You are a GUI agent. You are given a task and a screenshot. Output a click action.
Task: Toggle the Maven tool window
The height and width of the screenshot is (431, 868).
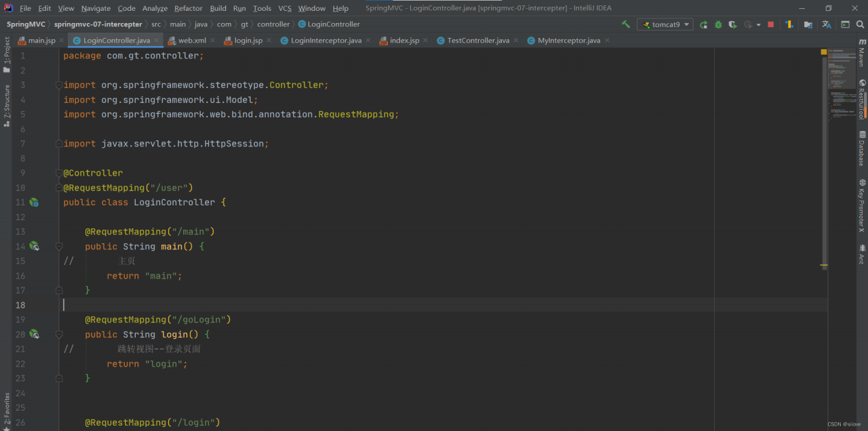[x=862, y=53]
